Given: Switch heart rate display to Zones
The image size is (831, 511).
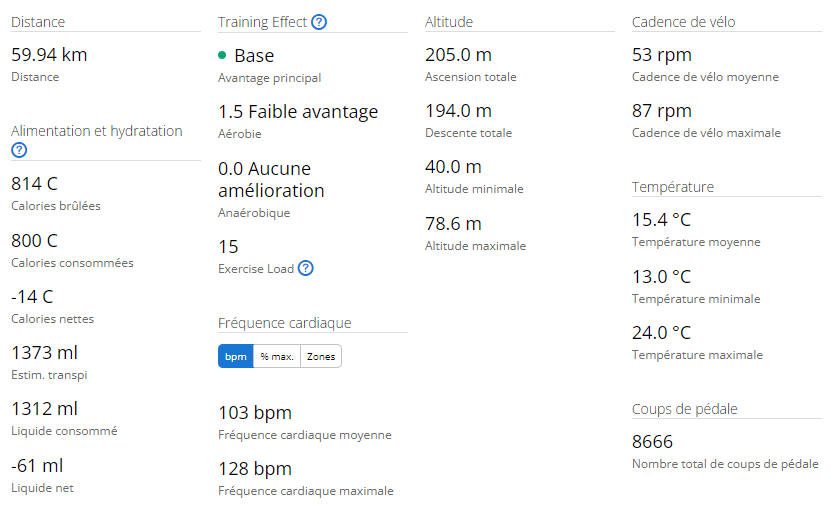Looking at the screenshot, I should [x=321, y=357].
